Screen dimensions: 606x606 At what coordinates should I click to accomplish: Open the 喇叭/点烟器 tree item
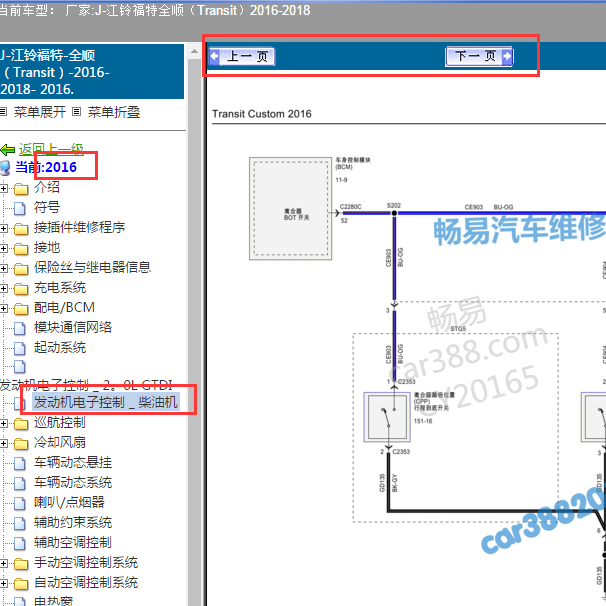click(69, 503)
